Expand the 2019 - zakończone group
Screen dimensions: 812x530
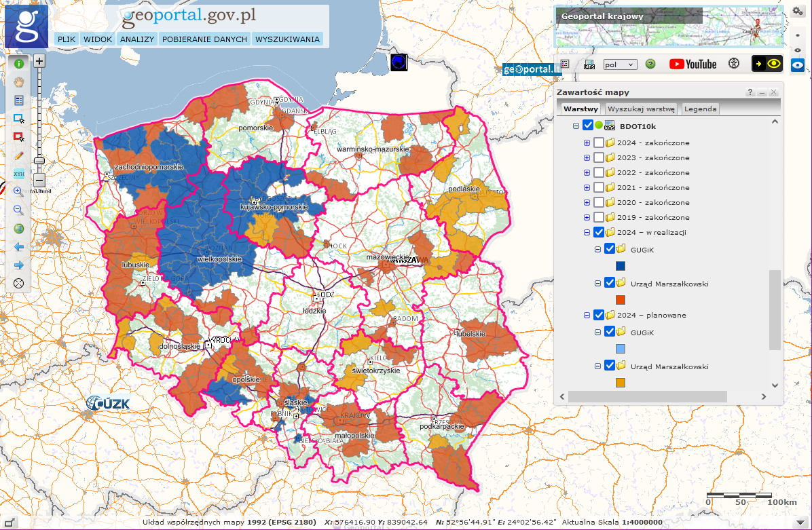(x=587, y=218)
